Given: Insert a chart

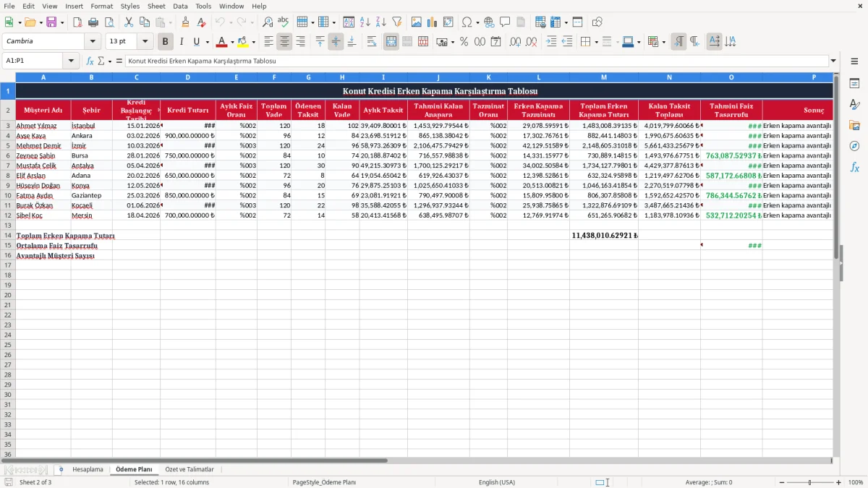Looking at the screenshot, I should [x=433, y=22].
